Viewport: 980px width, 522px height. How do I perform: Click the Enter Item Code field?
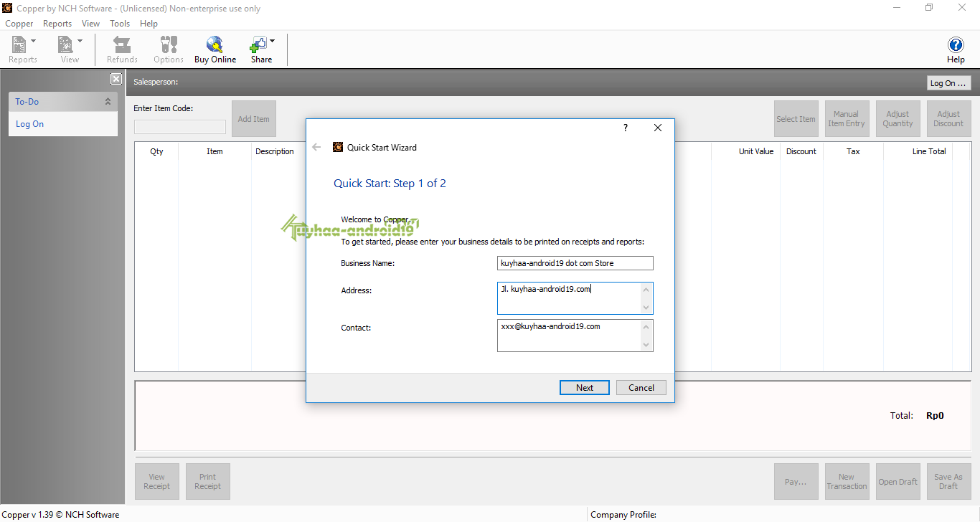[x=180, y=127]
